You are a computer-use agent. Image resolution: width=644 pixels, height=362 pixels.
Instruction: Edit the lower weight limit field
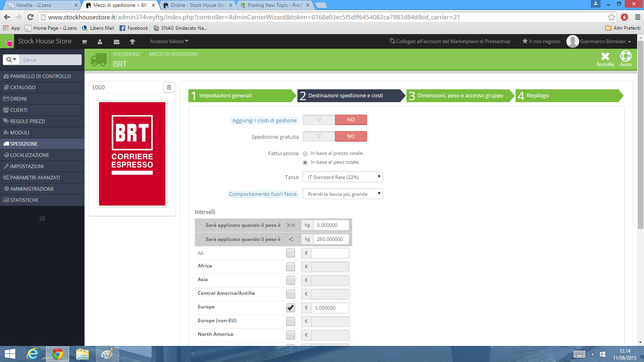pos(331,225)
